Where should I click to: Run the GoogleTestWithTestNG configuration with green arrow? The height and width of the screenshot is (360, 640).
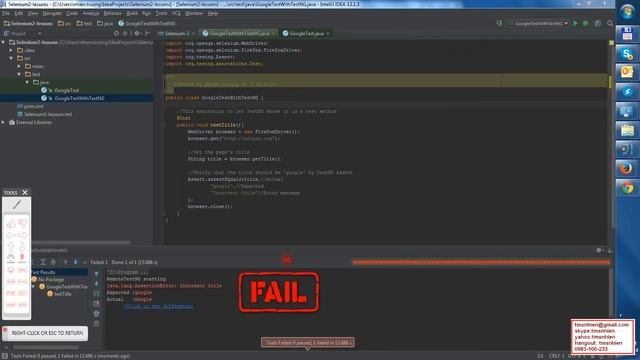[575, 23]
